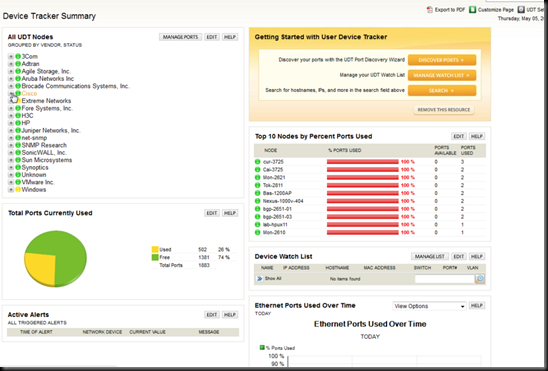Expand the 3Com vendor group
548x371 pixels.
(11, 57)
